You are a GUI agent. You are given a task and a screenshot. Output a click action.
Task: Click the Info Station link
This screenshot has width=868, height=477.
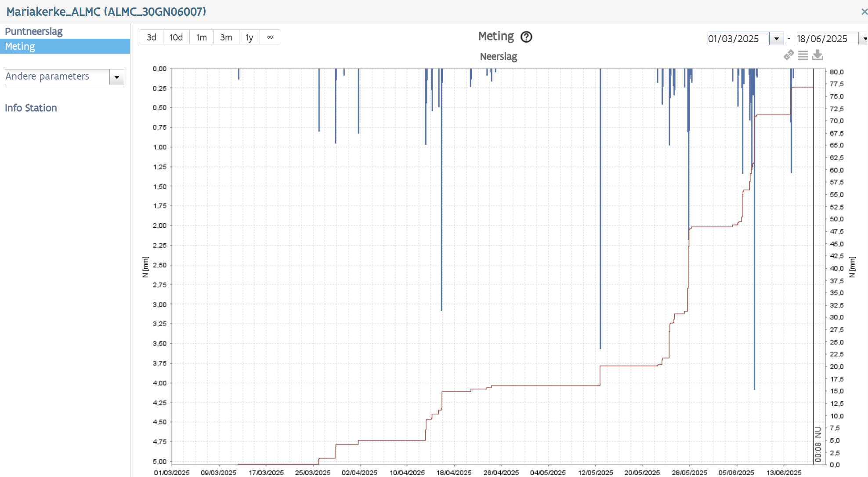pos(31,108)
